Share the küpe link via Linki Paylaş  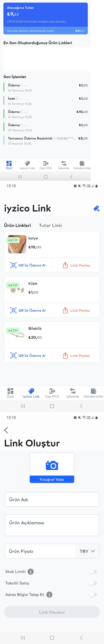76,310
